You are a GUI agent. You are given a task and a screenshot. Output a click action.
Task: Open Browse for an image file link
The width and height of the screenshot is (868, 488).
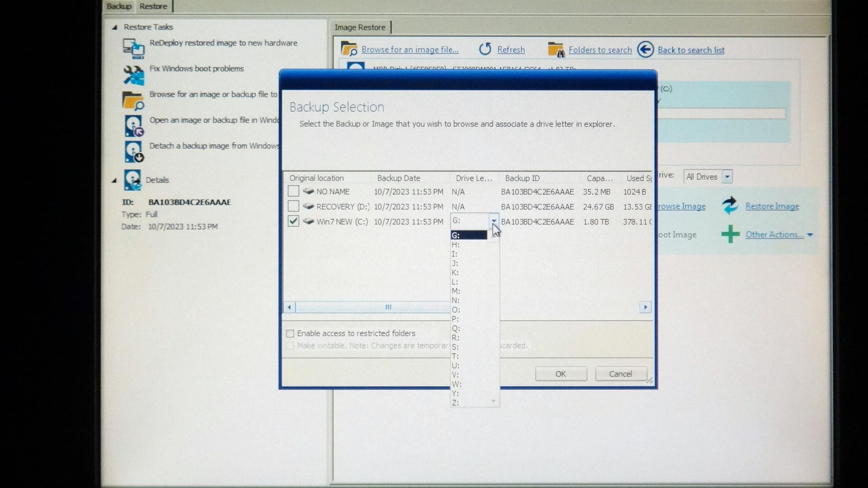tap(410, 50)
